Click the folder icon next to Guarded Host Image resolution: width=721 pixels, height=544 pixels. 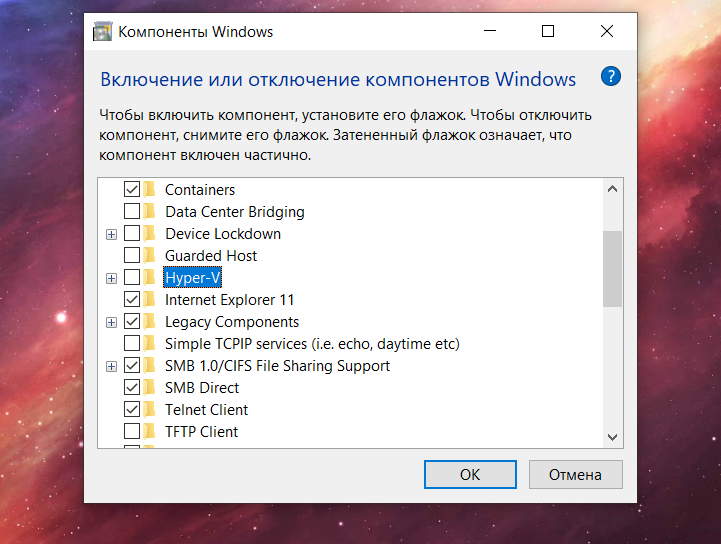point(149,255)
